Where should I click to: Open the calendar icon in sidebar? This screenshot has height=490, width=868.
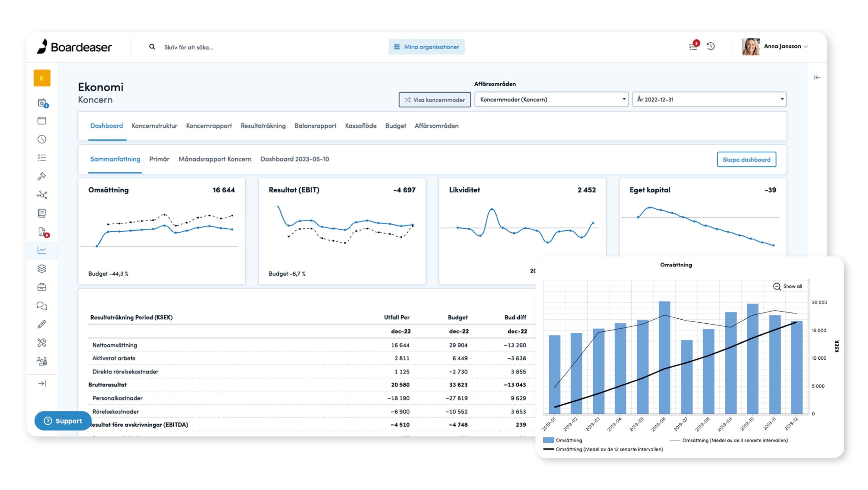click(42, 102)
